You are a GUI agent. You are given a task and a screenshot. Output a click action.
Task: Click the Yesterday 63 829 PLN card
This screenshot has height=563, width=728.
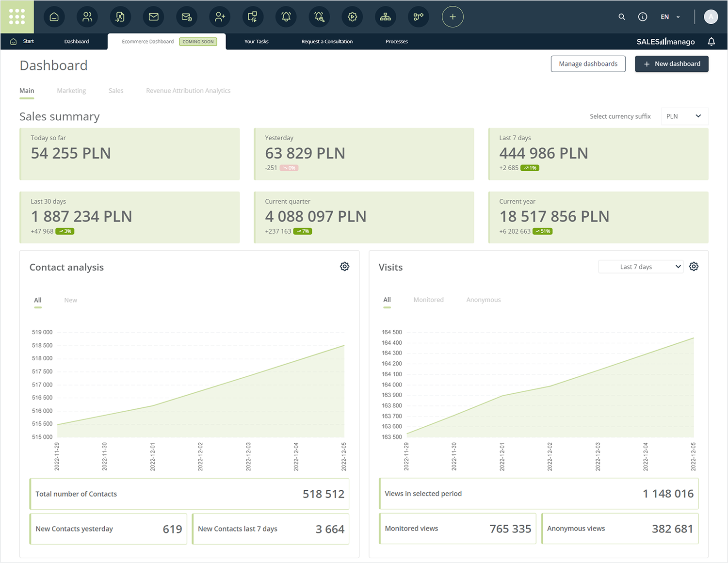pyautogui.click(x=364, y=154)
